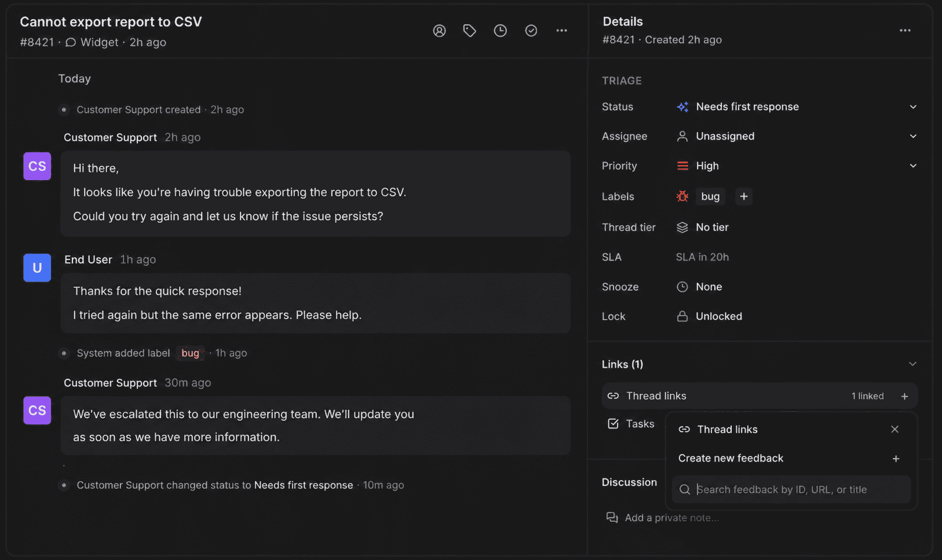This screenshot has height=560, width=942.
Task: Click Customer Support name at 30m ago
Action: tap(110, 383)
